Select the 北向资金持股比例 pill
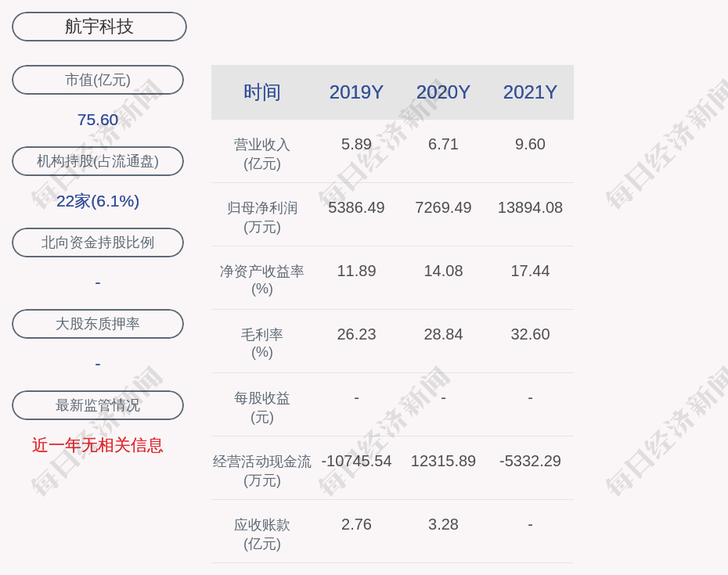Viewport: 728px width, 575px height. pos(98,243)
